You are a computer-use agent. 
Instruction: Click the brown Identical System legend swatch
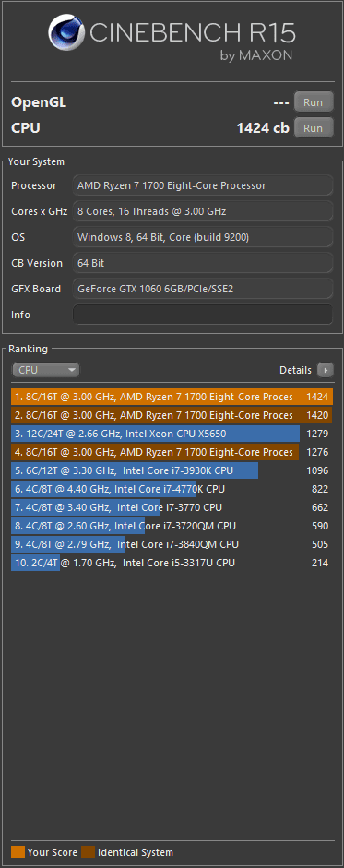pos(89,852)
